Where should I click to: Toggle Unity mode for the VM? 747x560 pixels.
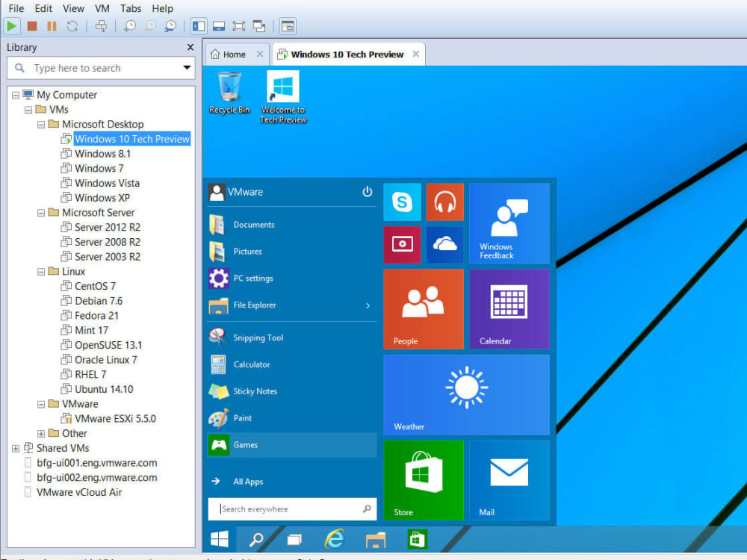(258, 25)
